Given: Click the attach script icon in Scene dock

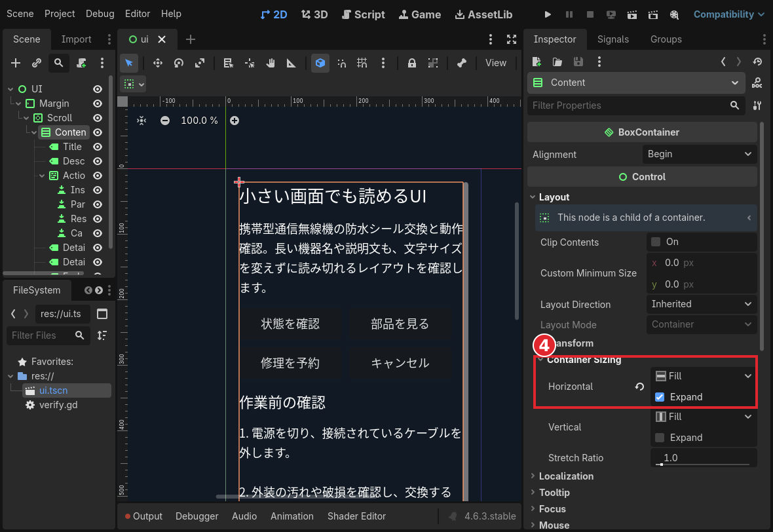Looking at the screenshot, I should (81, 63).
